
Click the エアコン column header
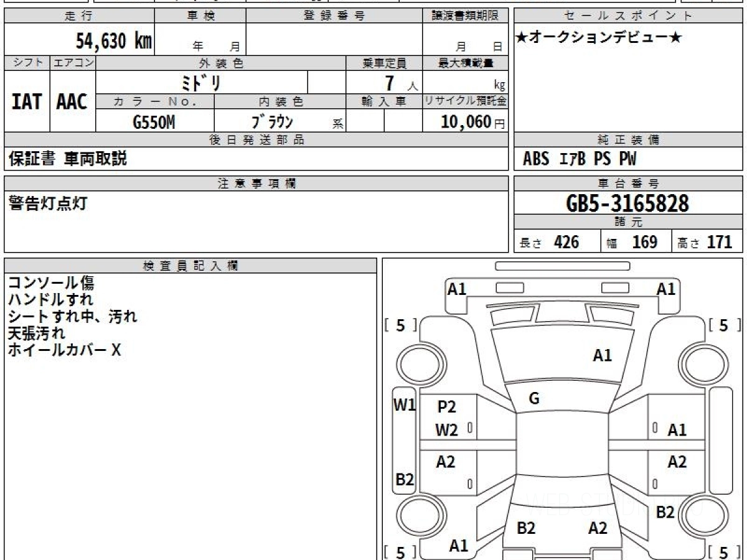pos(73,63)
